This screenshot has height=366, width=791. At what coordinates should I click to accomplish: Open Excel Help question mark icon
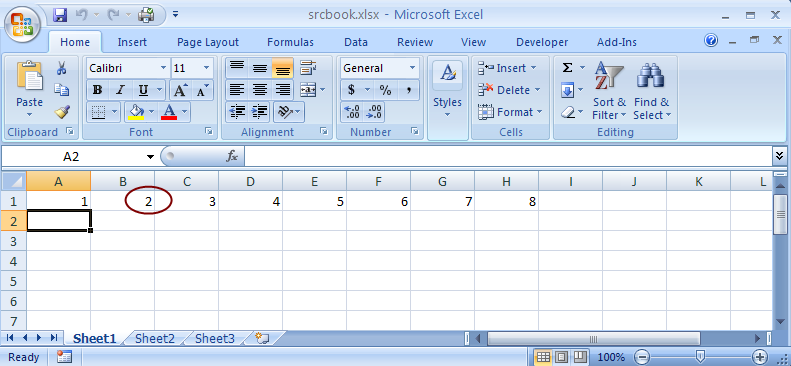711,40
